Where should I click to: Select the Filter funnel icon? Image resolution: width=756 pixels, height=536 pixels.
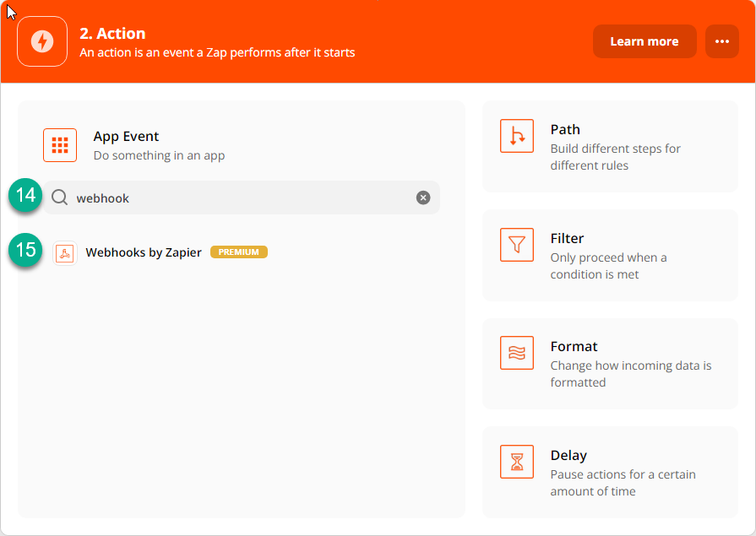517,245
